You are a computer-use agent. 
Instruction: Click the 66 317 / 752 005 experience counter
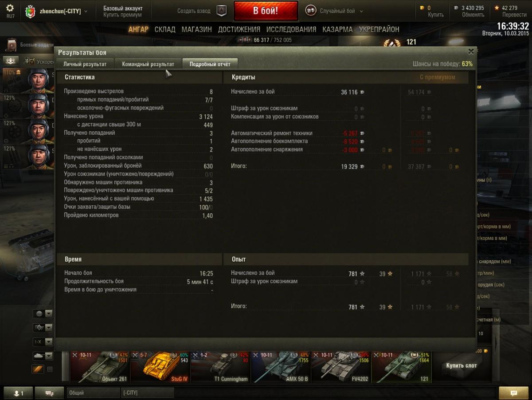pyautogui.click(x=272, y=40)
